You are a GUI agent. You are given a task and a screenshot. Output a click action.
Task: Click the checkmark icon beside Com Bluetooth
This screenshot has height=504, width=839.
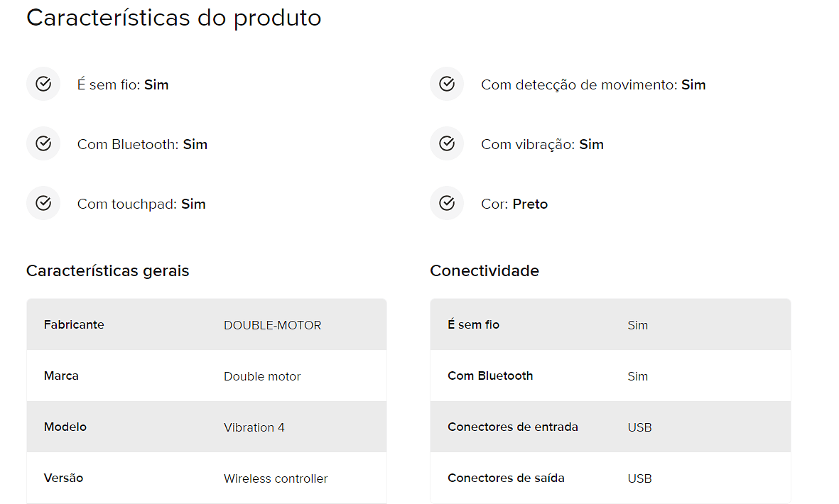(x=43, y=144)
